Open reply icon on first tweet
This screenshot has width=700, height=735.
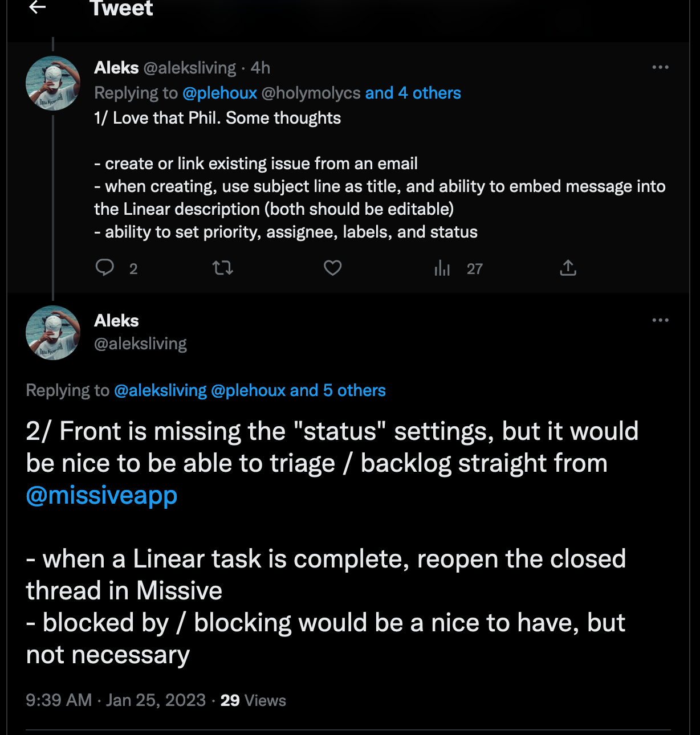point(105,267)
